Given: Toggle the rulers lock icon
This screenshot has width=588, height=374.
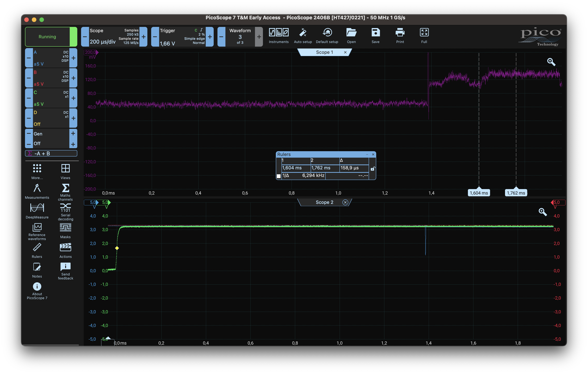Looking at the screenshot, I should tap(373, 169).
